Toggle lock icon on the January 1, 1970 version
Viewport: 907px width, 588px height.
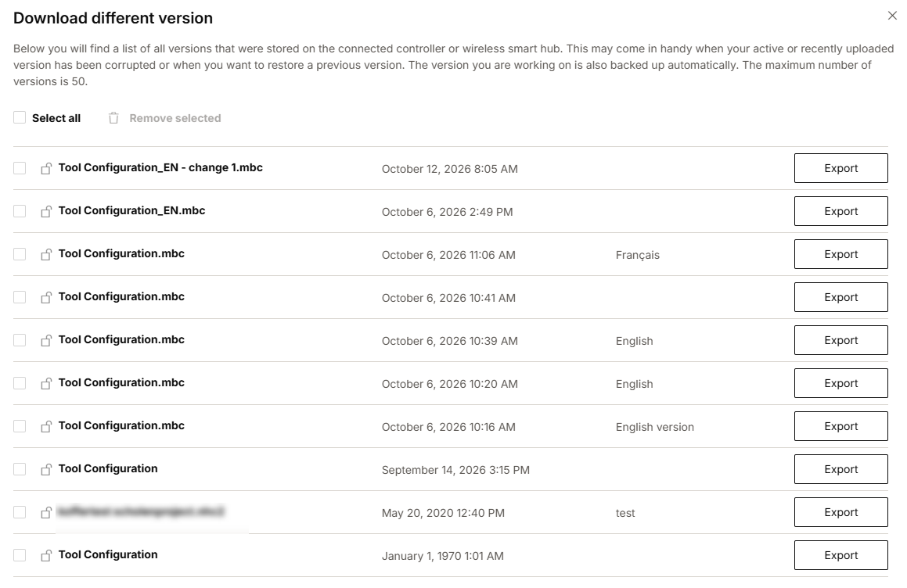click(x=46, y=555)
